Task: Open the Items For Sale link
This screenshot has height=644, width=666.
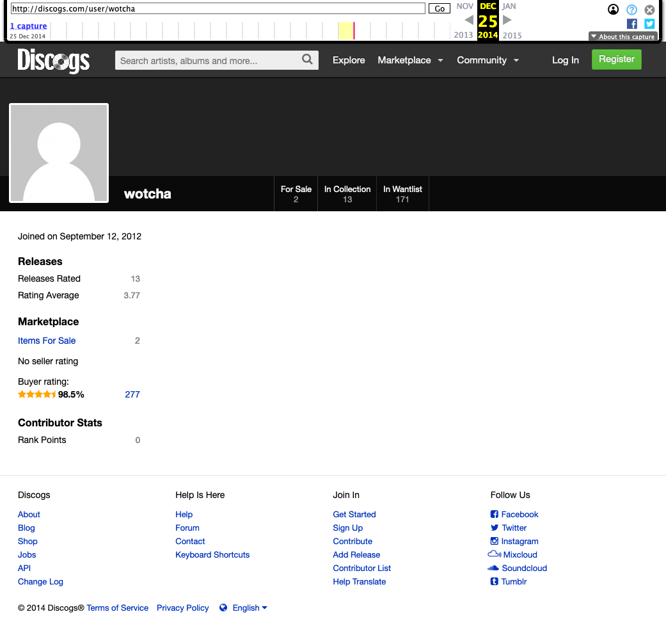Action: 47,341
